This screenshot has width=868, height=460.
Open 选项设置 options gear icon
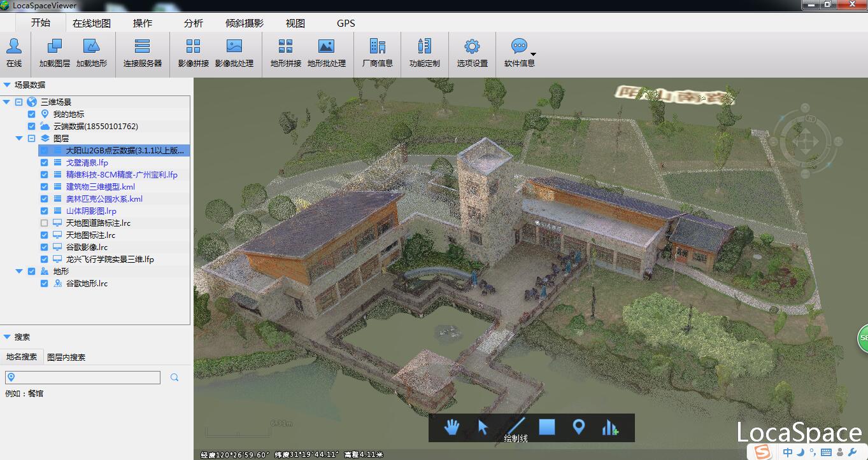coord(472,46)
